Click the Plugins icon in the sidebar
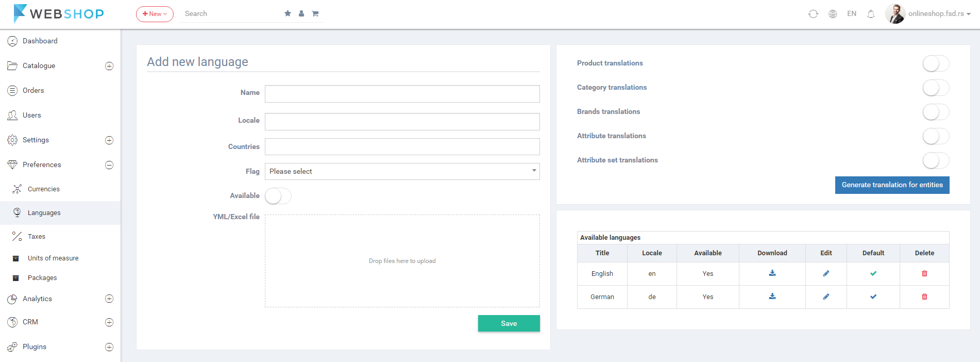This screenshot has height=362, width=980. 12,347
